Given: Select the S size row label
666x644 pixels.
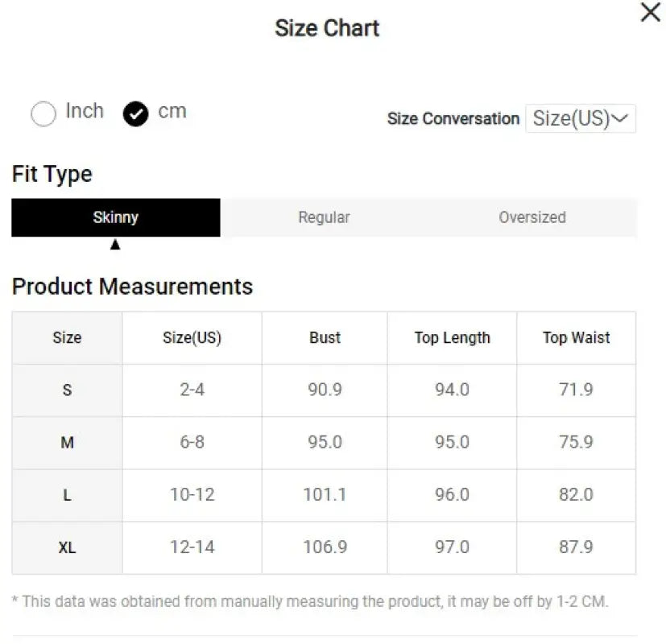Looking at the screenshot, I should [x=67, y=390].
